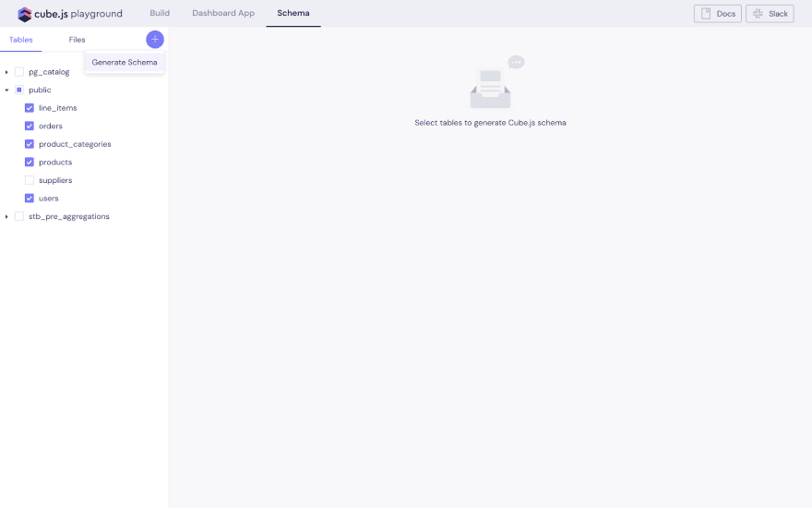Select the orders table label
The image size is (812, 508).
50,126
